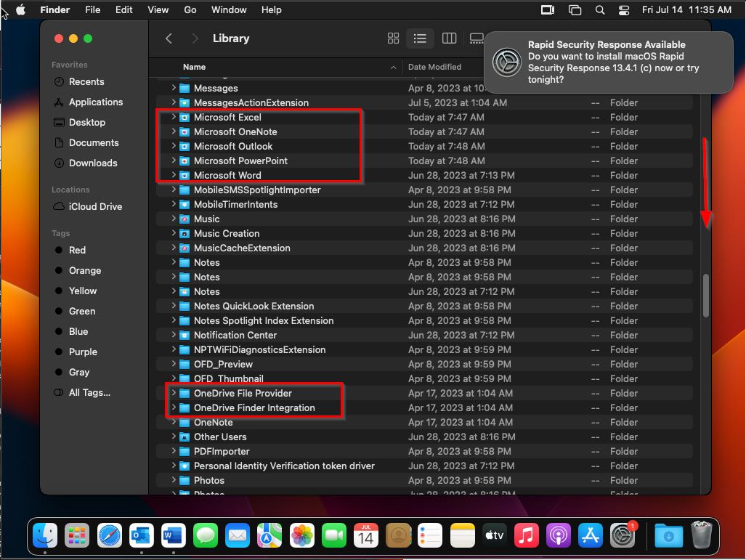Sort the list by Name column

click(194, 67)
